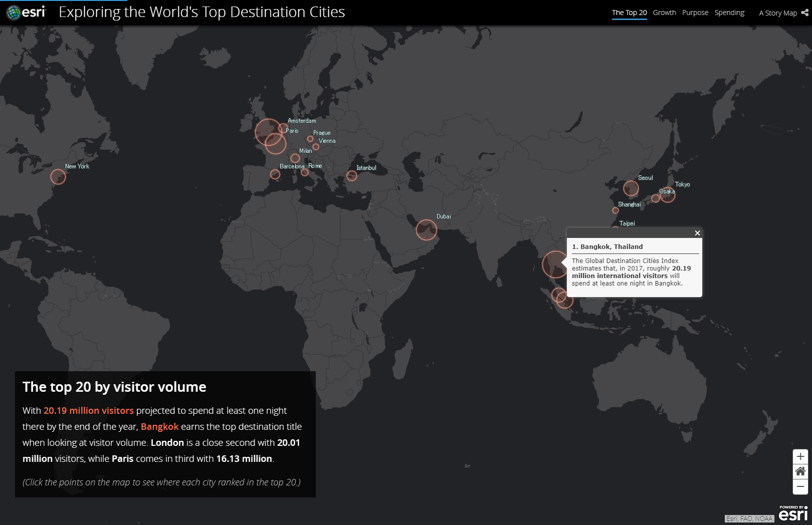Screen dimensions: 812x525
Task: Close the Bangkok popup window
Action: 697,233
